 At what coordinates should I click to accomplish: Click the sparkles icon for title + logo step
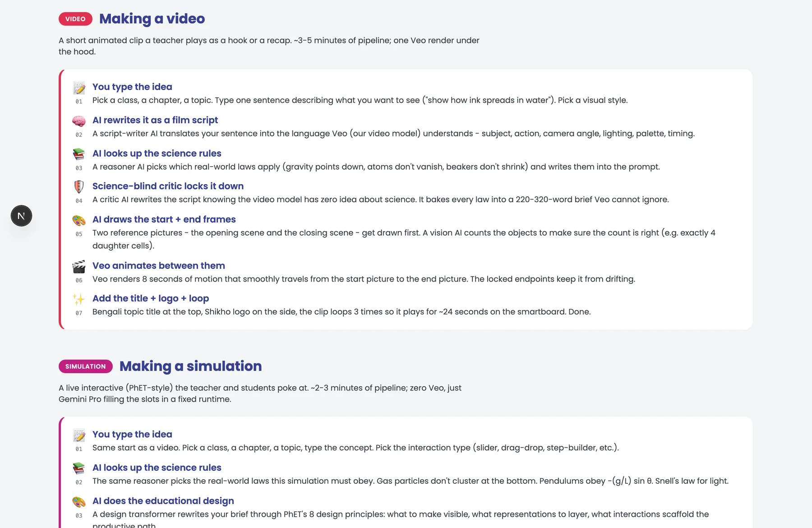79,299
